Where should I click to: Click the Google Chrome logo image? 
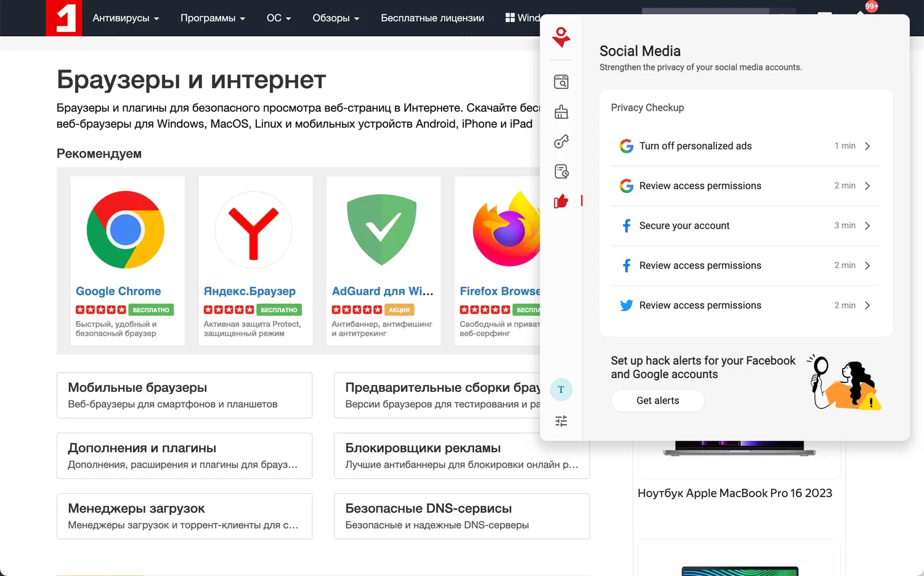[126, 230]
